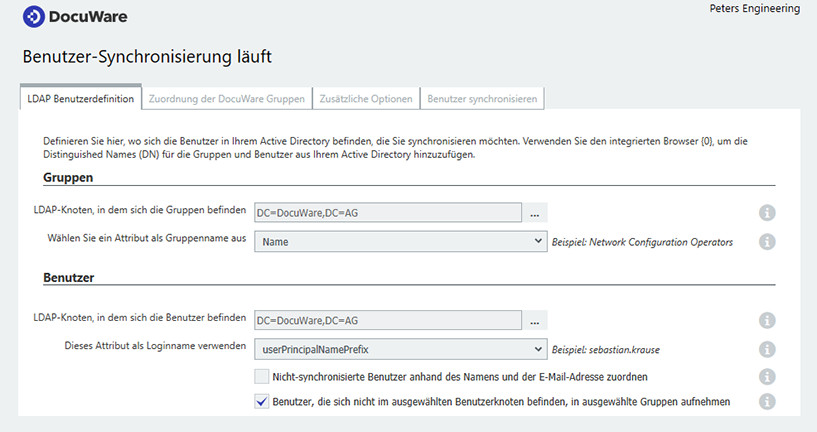Screen dimensions: 817x432
Task: Click the Gruppen section heading
Action: pyautogui.click(x=68, y=178)
